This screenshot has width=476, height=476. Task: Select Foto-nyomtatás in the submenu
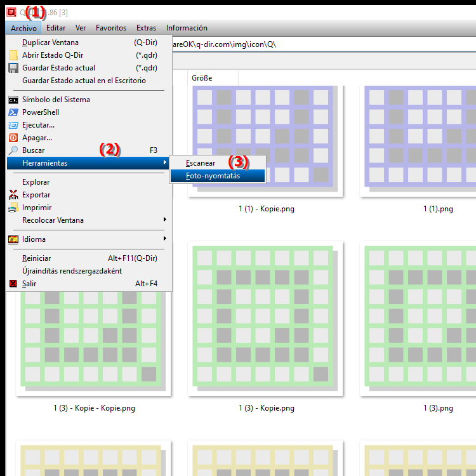(218, 176)
